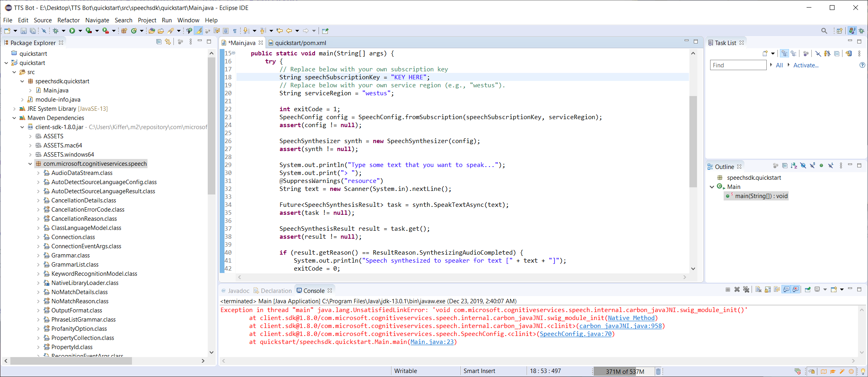Image resolution: width=868 pixels, height=377 pixels.
Task: Skip all breakpoints
Action: point(44,31)
